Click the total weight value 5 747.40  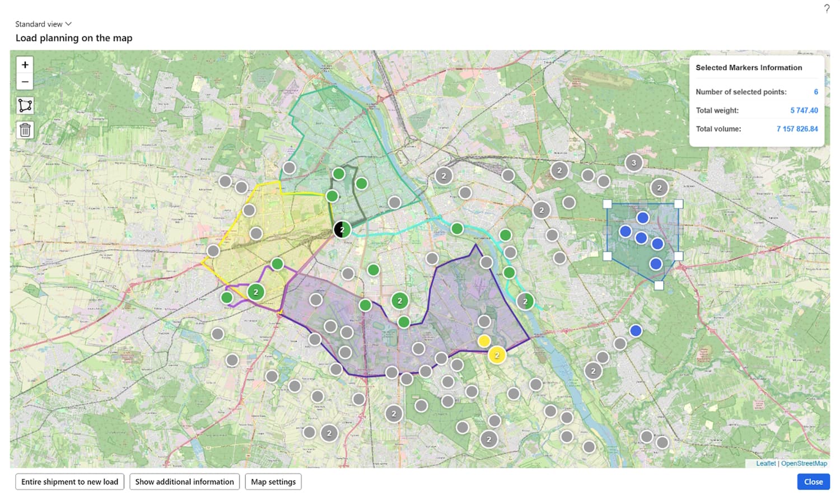pos(804,110)
